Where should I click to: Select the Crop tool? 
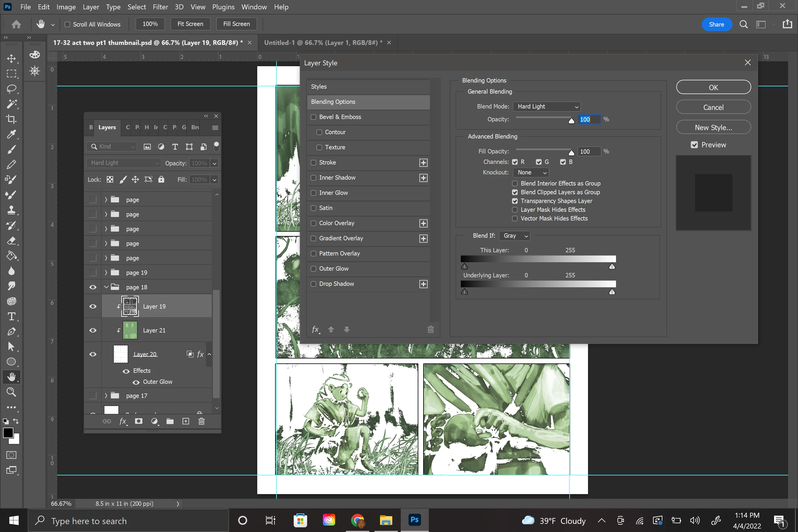coord(11,119)
